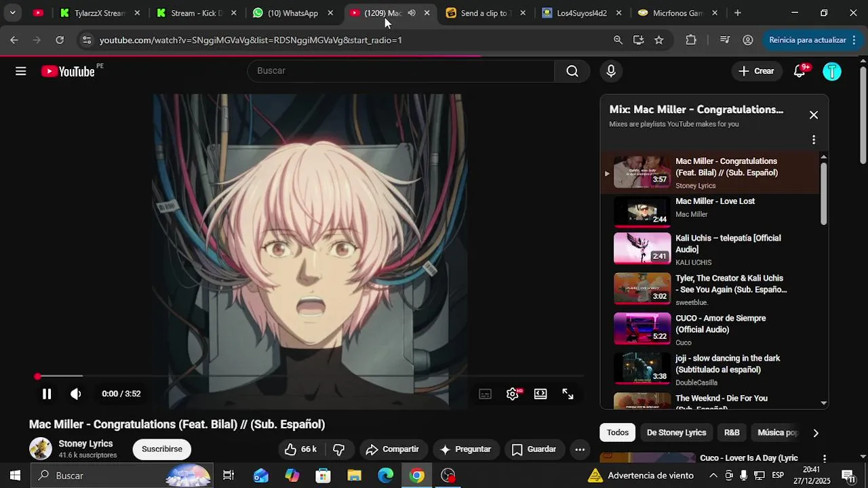Open the Preguntar AI button
The width and height of the screenshot is (868, 488).
(x=465, y=449)
